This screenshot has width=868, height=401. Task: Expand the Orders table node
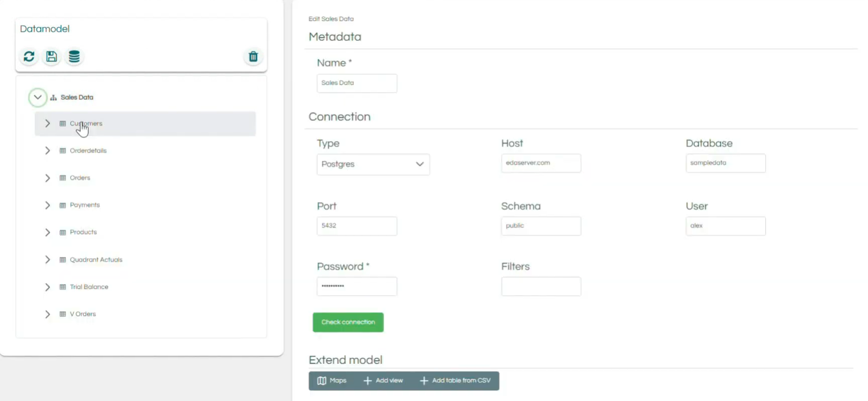coord(47,178)
